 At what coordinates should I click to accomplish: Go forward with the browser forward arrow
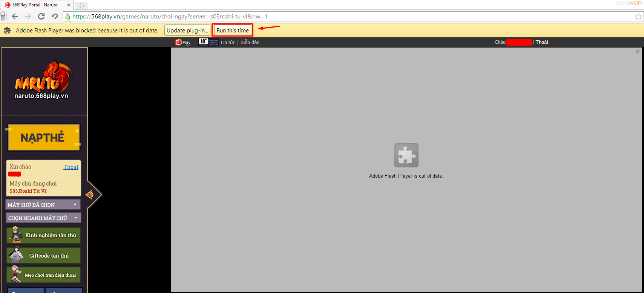(28, 16)
